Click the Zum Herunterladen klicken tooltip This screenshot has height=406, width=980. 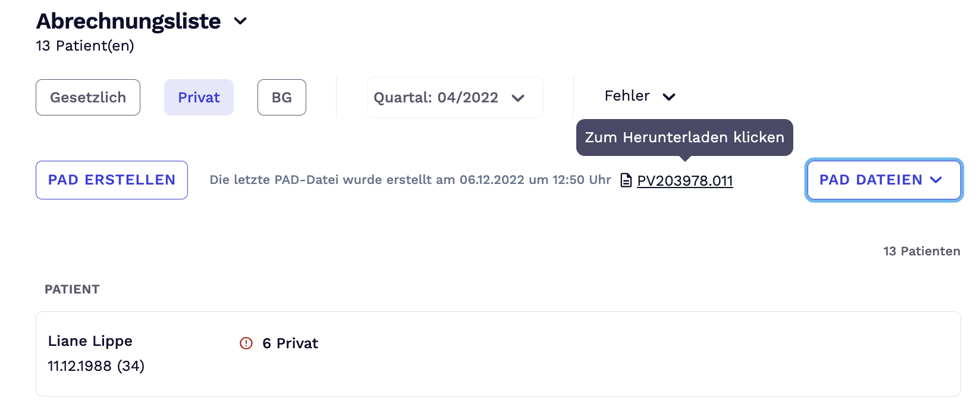(684, 138)
